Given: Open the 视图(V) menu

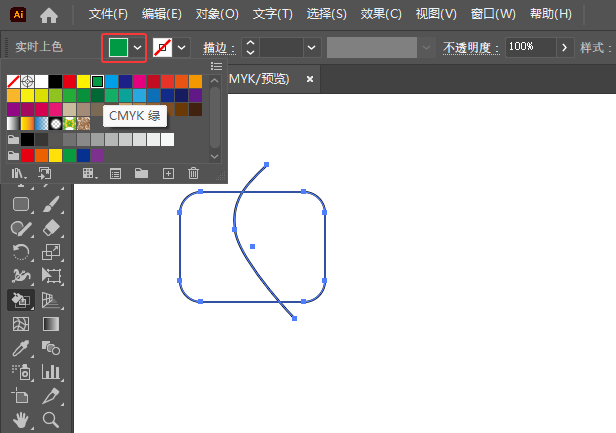Looking at the screenshot, I should [x=436, y=14].
